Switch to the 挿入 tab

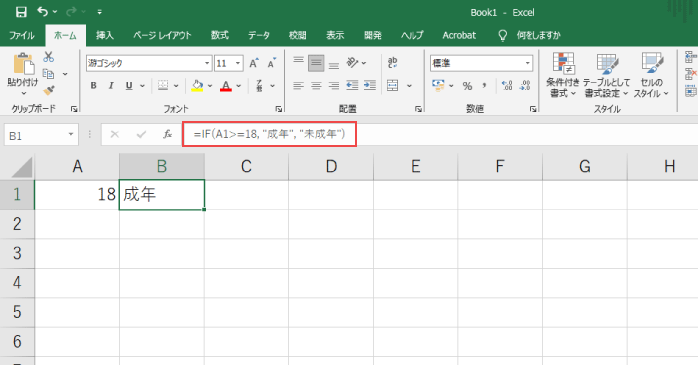coord(105,35)
